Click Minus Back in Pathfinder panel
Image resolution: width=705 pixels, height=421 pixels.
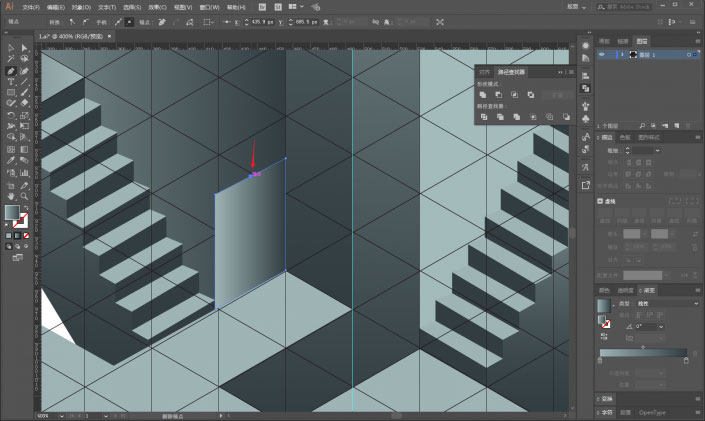[566, 117]
